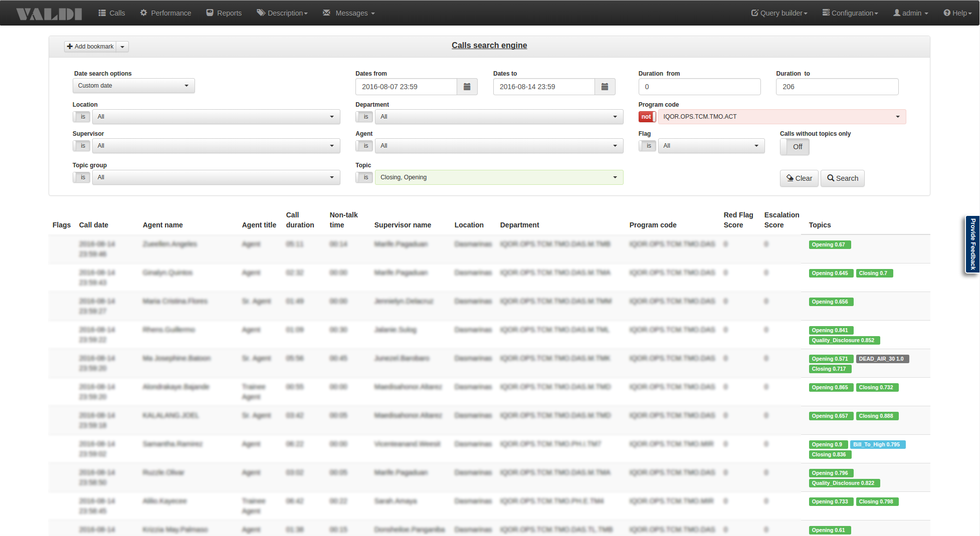The image size is (980, 536).
Task: Toggle the Department is/not switch
Action: pyautogui.click(x=364, y=117)
